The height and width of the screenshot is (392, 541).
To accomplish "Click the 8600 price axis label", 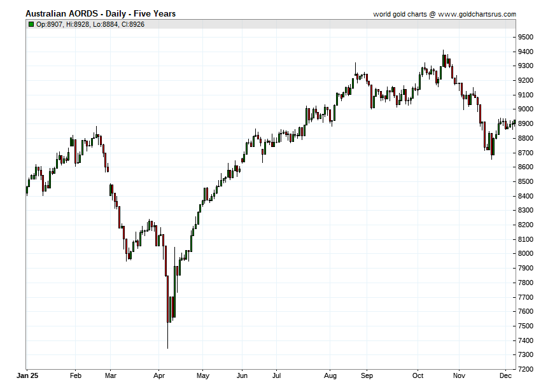I will 526,167.
